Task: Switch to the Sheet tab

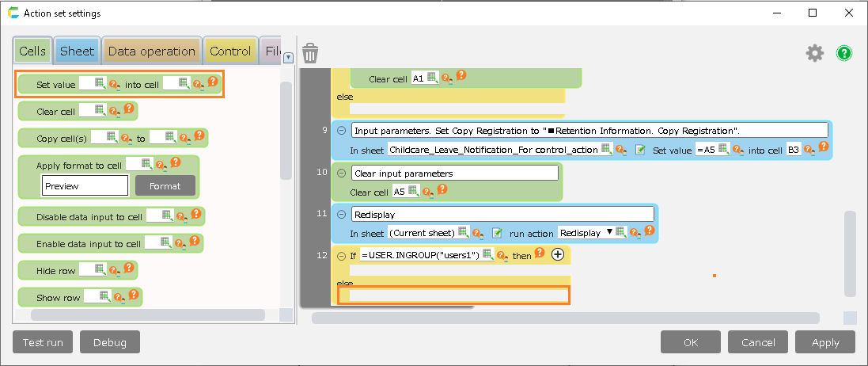Action: (77, 51)
